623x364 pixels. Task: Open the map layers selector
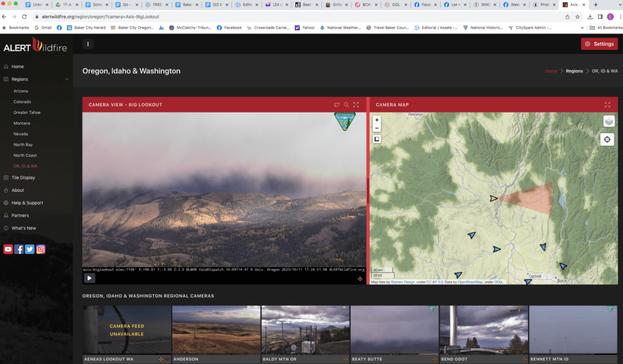609,121
